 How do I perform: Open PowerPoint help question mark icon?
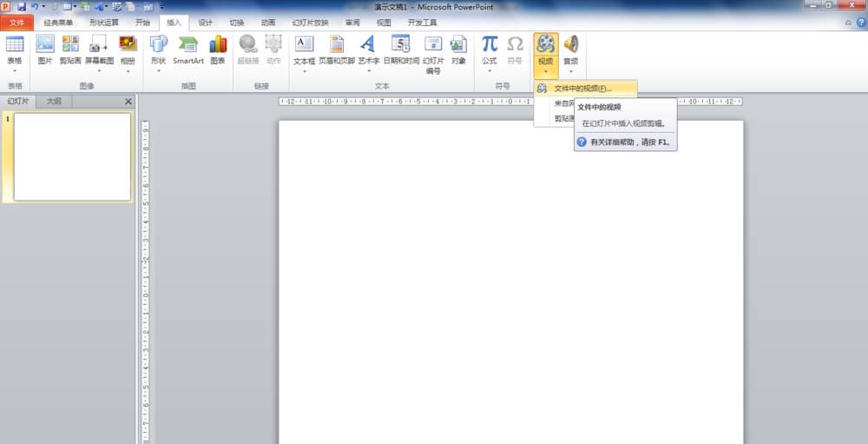pos(861,23)
